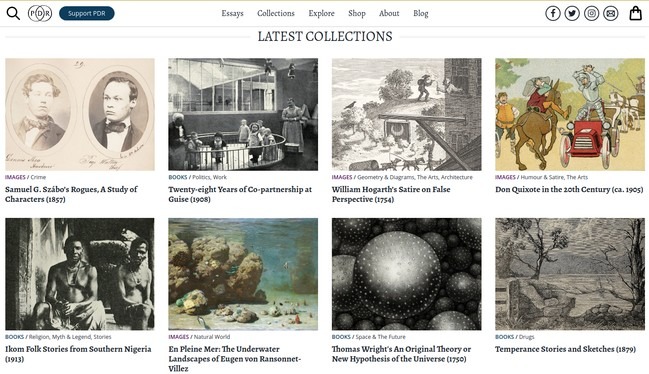The width and height of the screenshot is (649, 374).
Task: Click the Thomas Wright spheres thumbnail
Action: tap(406, 274)
